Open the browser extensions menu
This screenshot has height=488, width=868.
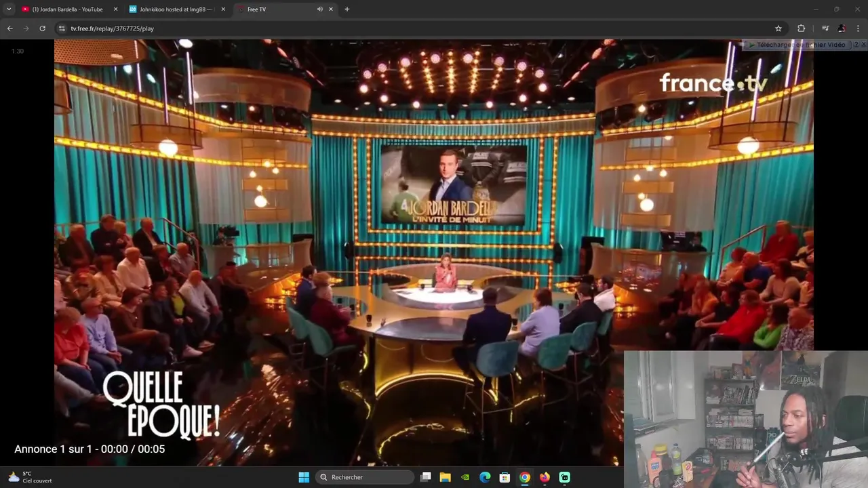[801, 28]
